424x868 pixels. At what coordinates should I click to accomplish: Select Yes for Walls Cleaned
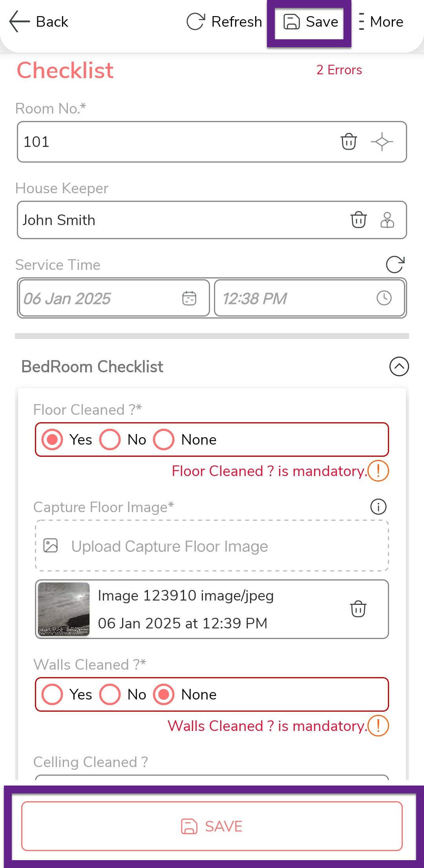pos(52,694)
